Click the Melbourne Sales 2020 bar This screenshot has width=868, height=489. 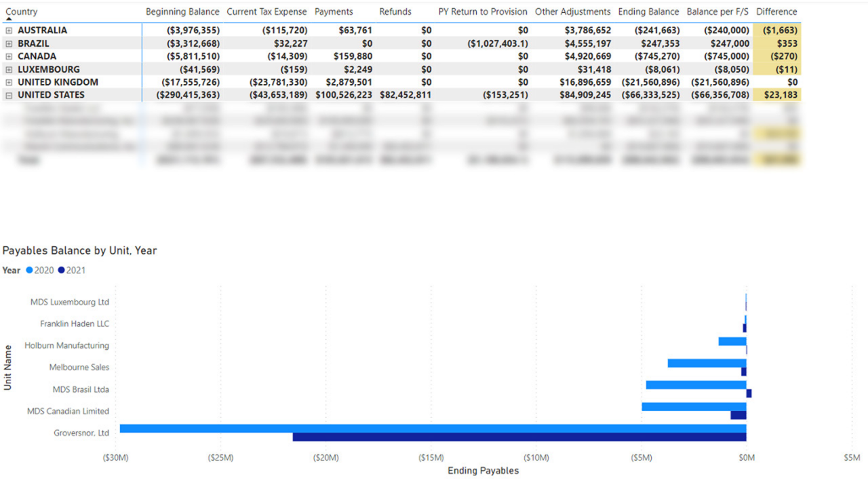point(707,364)
